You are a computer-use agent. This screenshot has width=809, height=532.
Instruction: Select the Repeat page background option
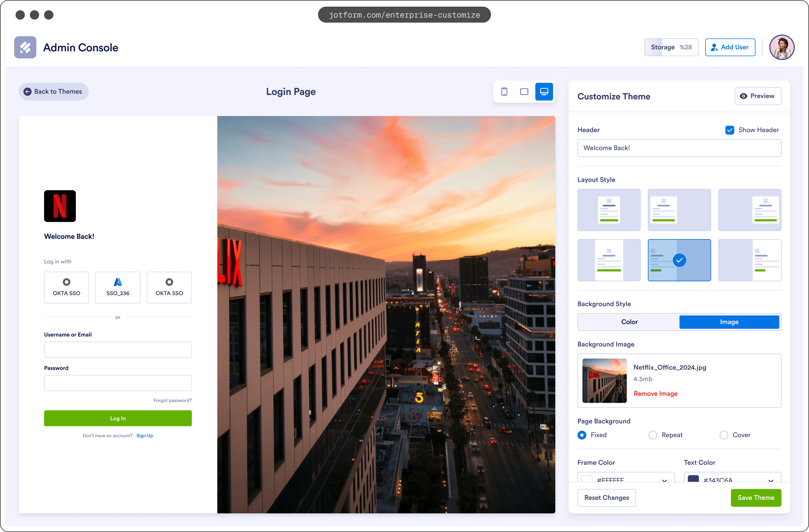pyautogui.click(x=653, y=435)
